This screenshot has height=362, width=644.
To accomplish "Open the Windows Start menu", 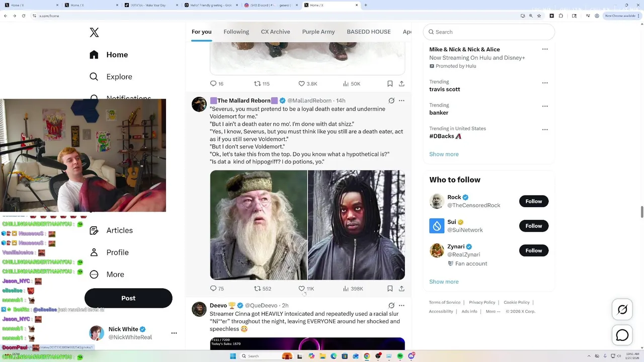I will (x=232, y=356).
